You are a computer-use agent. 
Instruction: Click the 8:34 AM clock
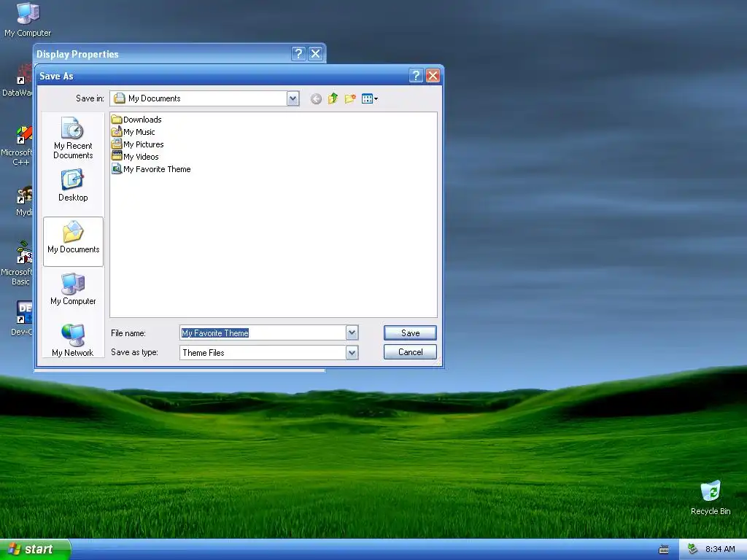point(720,549)
